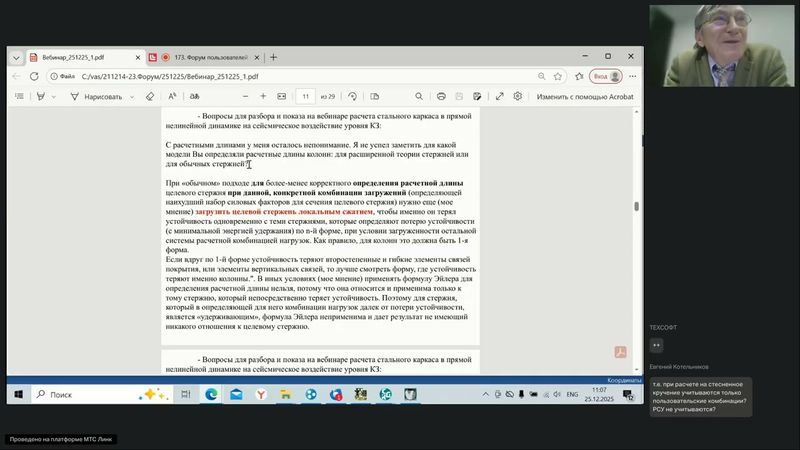Switch to the 173. Форум пользователей tab

coord(206,57)
